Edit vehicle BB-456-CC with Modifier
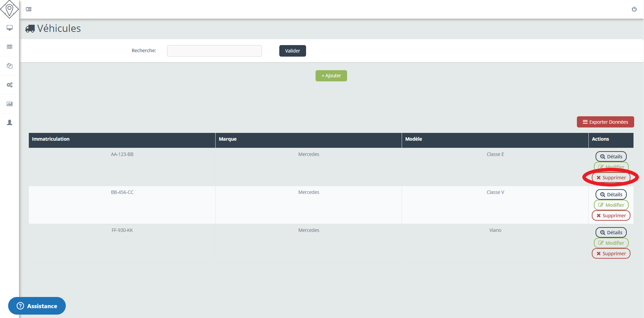644x318 pixels. click(x=611, y=205)
